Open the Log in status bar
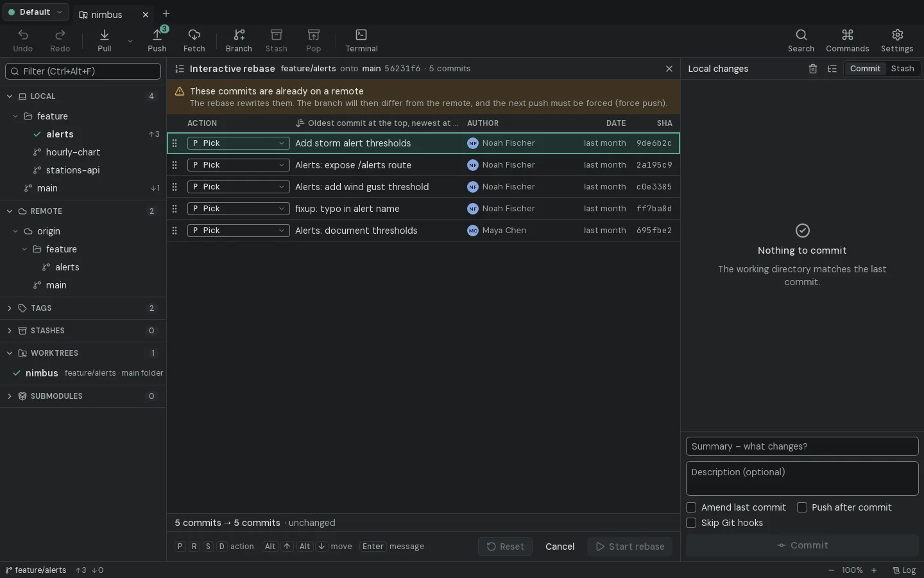The height and width of the screenshot is (578, 924). pos(904,570)
